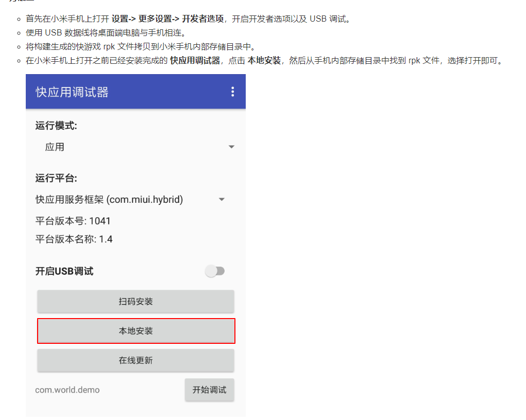Click the 开启USB调试 label
Image resolution: width=526 pixels, height=420 pixels.
click(64, 271)
